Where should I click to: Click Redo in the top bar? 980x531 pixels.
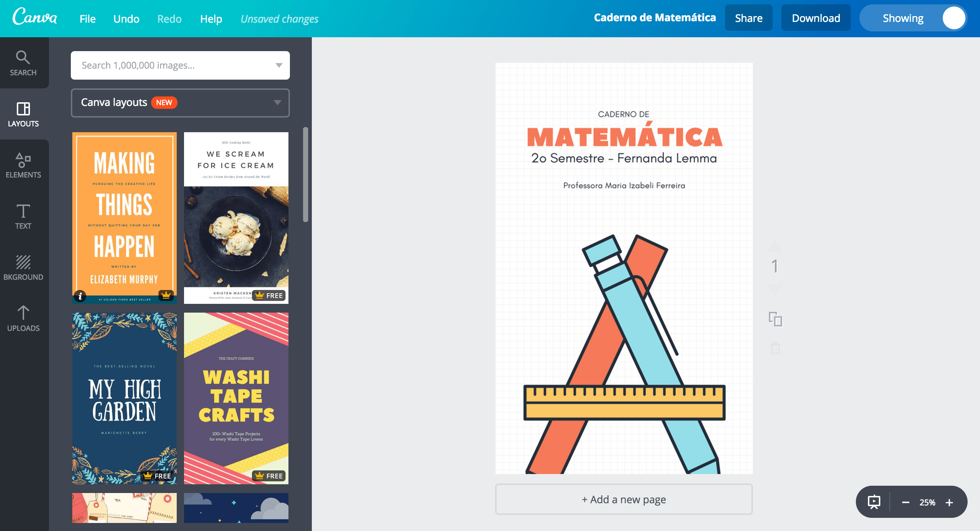point(169,18)
